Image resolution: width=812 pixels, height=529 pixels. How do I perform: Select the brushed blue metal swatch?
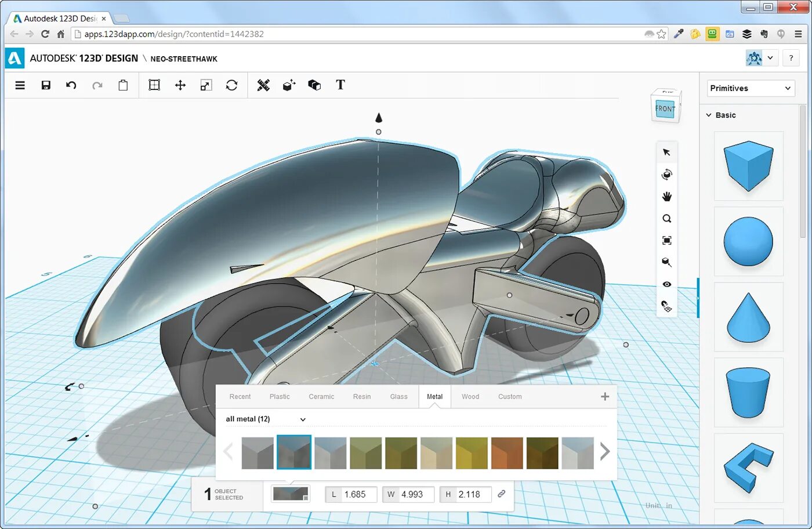(x=294, y=452)
